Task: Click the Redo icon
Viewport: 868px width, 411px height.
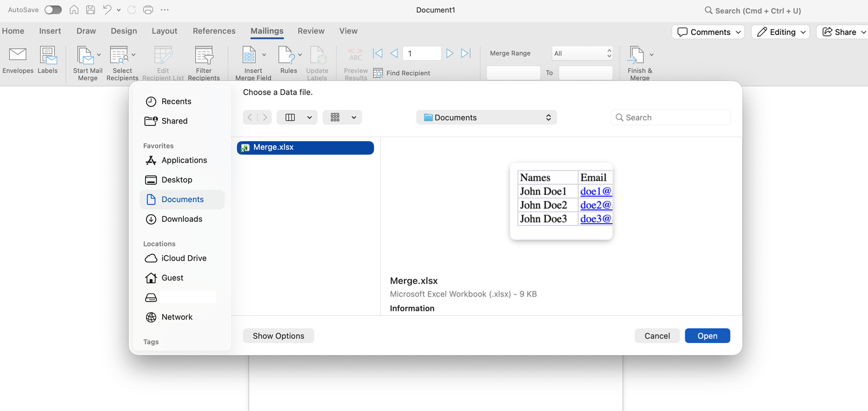Action: tap(131, 10)
